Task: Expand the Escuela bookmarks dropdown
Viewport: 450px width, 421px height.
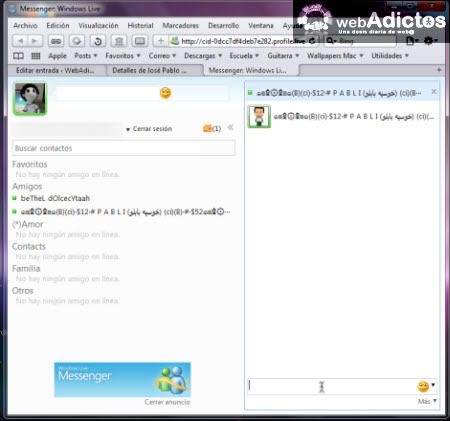Action: tap(244, 56)
